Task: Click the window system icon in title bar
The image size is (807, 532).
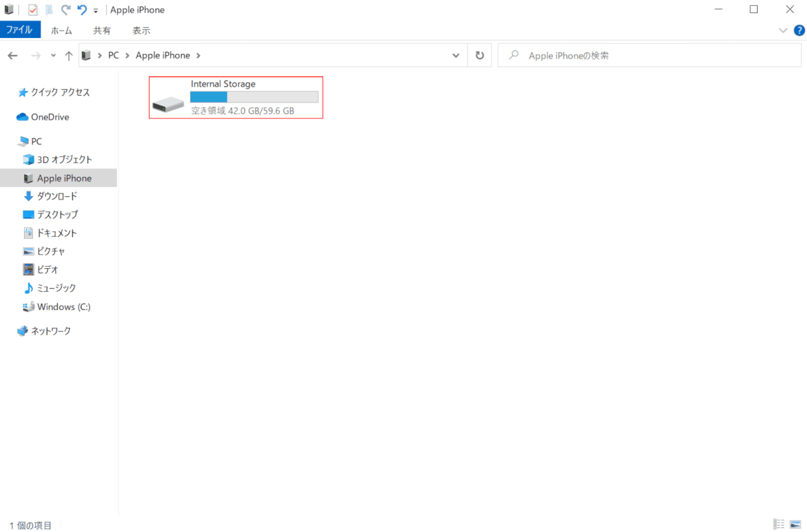Action: click(x=9, y=10)
